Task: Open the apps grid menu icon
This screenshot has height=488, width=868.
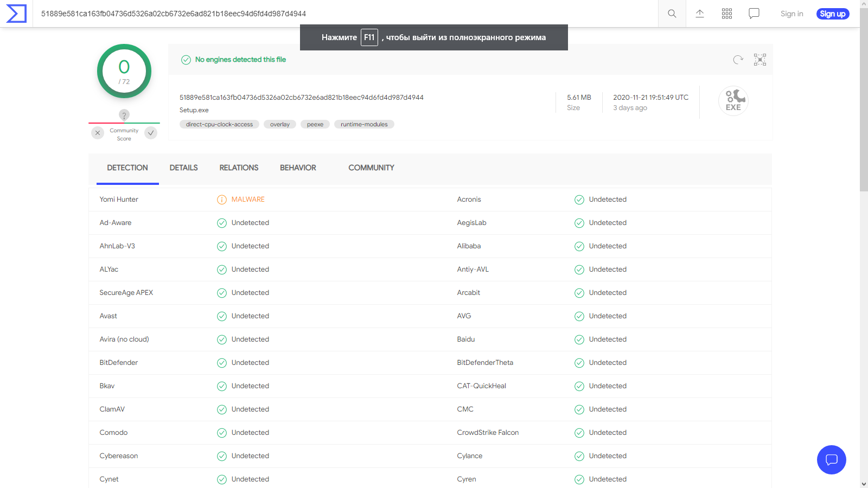Action: pos(727,14)
